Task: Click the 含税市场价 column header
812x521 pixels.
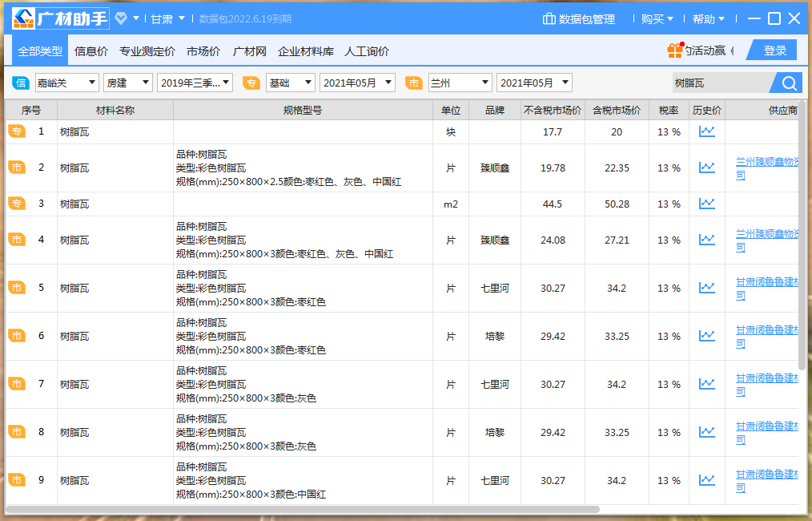Action: 617,111
